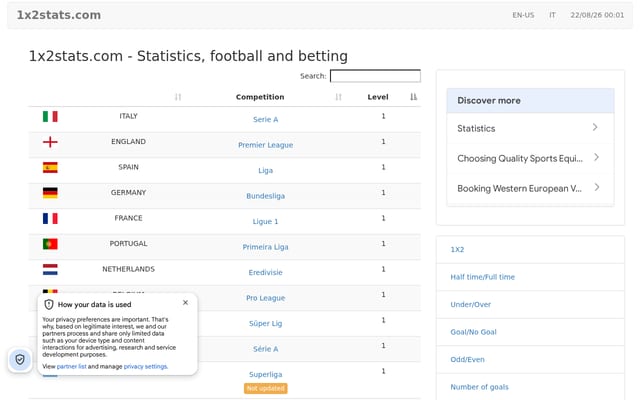Image resolution: width=640 pixels, height=400 pixels.
Task: Click ENGLAND country cell
Action: (x=128, y=142)
